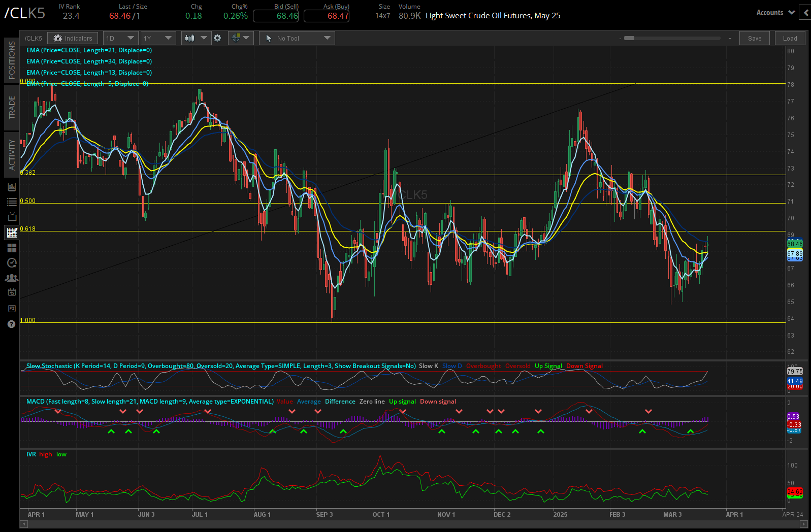Open the four-tile layout icon

coord(12,248)
